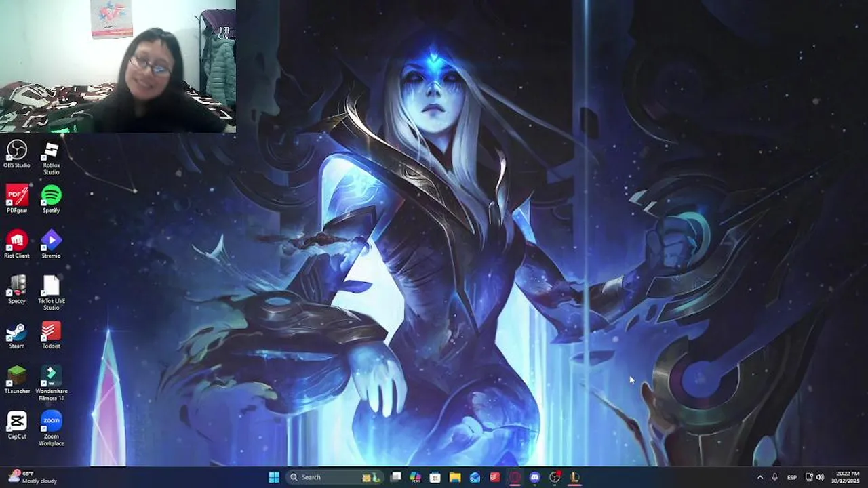Change the ESP input language
The height and width of the screenshot is (488, 868).
coord(791,477)
